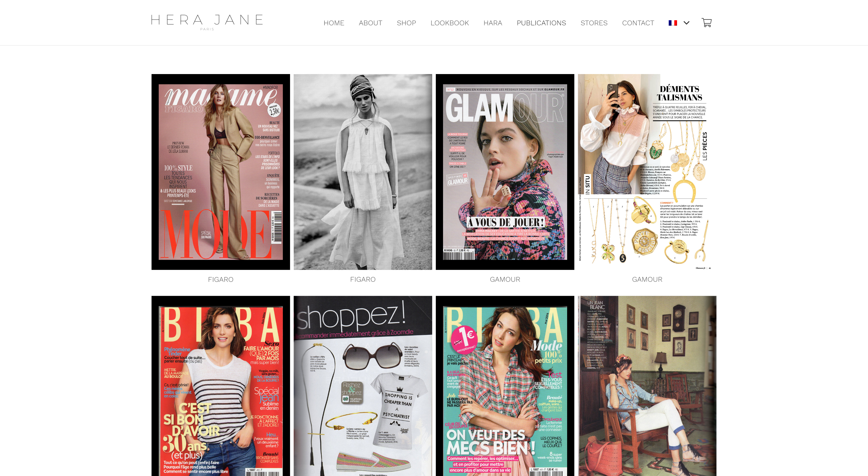Open the teal Biba plaid-shirt cover thumbnail
Image resolution: width=868 pixels, height=476 pixels.
click(x=505, y=386)
